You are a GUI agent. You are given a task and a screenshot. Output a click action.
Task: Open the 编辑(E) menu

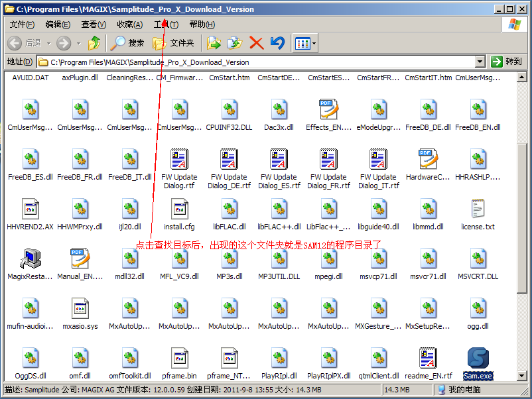tap(58, 25)
